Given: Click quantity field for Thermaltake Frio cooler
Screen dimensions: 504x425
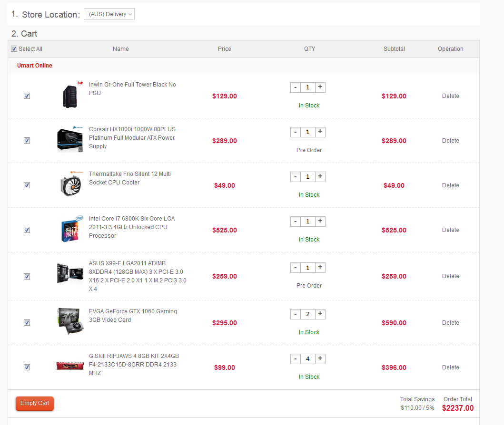Looking at the screenshot, I should [307, 176].
